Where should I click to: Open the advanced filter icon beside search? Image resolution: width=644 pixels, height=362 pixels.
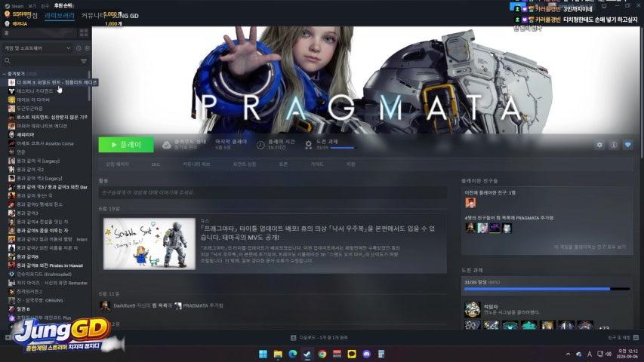pos(83,61)
